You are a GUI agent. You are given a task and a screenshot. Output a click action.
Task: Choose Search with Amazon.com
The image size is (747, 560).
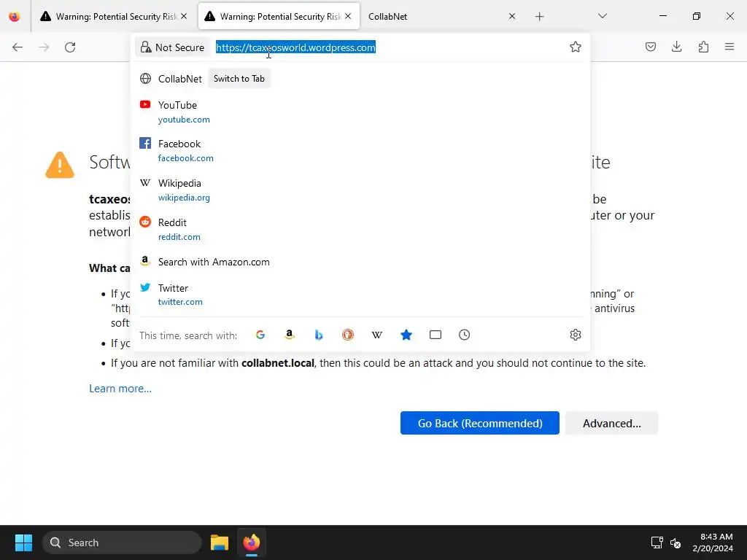[360, 262]
